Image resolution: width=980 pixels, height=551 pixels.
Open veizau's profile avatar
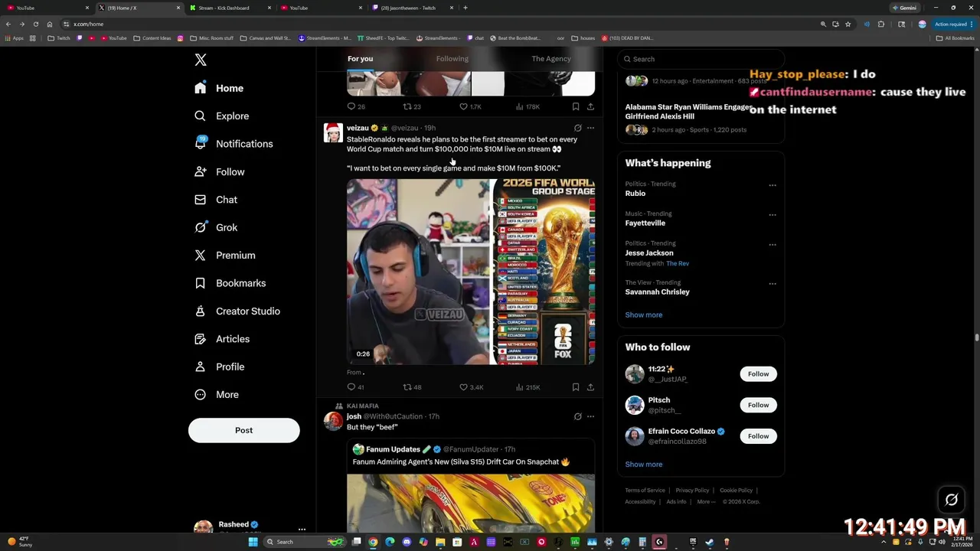[333, 133]
